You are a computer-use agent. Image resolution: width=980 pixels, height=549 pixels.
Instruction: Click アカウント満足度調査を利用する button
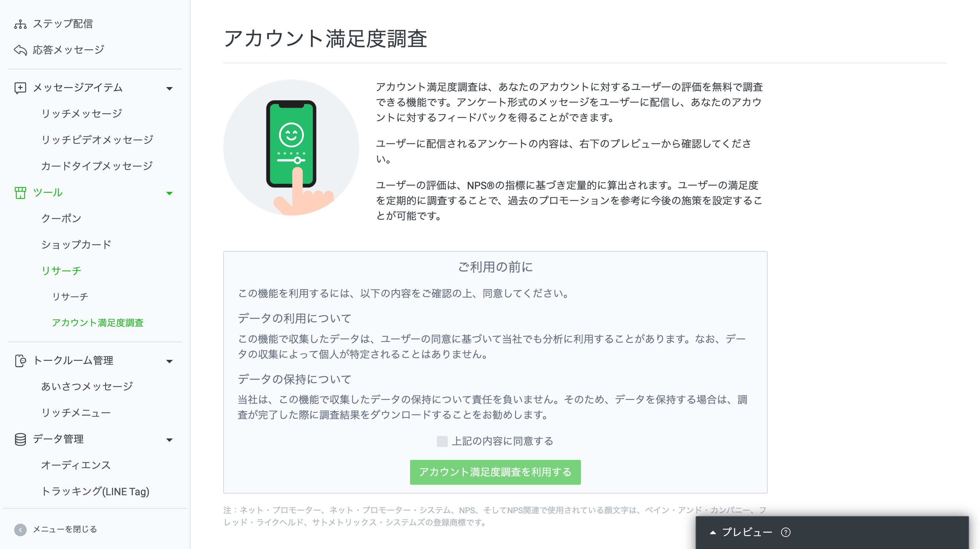coord(495,472)
